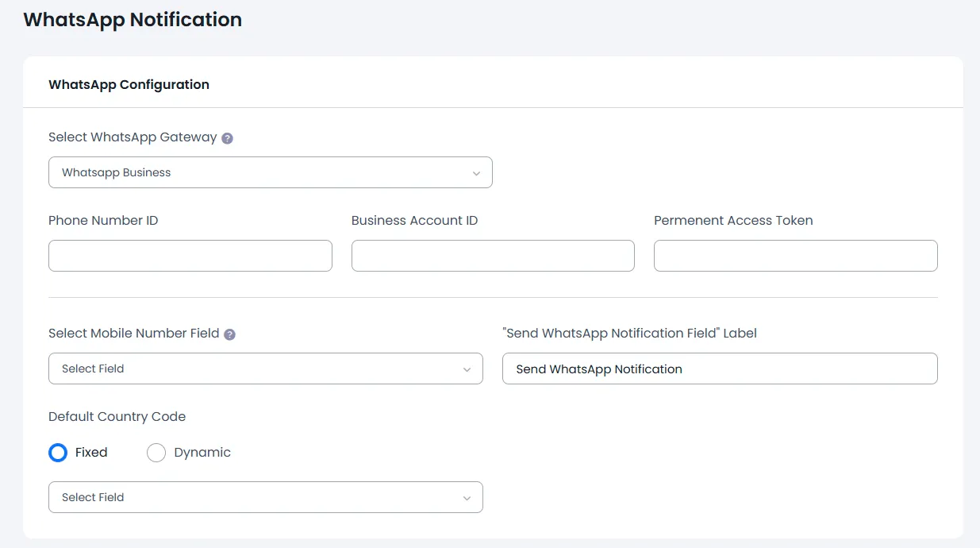This screenshot has height=548, width=980.
Task: Focus the Business Account ID input
Action: click(x=493, y=256)
